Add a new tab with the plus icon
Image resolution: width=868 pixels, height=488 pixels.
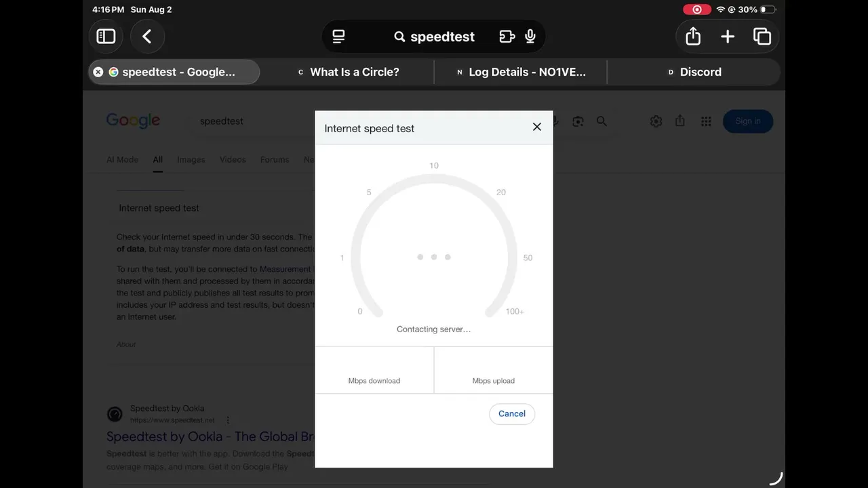click(x=728, y=37)
